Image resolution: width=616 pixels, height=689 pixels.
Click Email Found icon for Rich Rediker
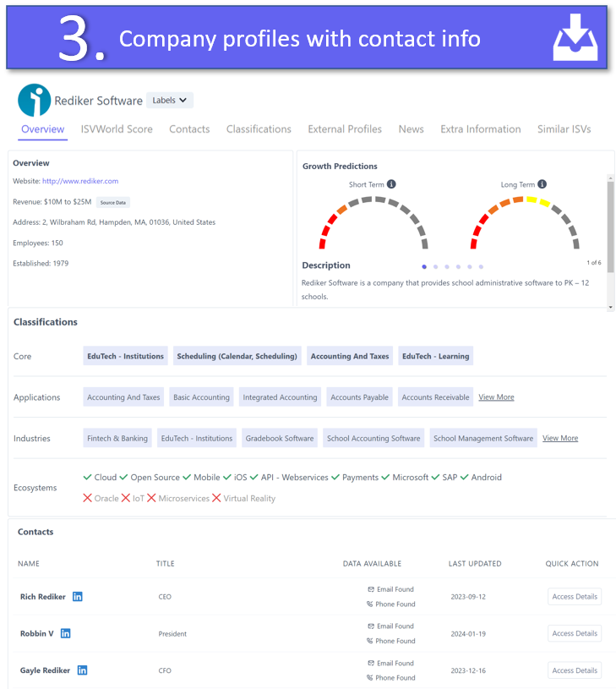tap(371, 588)
